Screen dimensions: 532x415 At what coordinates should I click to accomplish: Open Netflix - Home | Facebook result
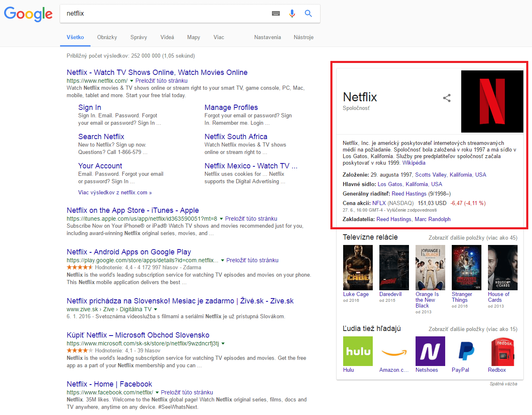tap(109, 384)
